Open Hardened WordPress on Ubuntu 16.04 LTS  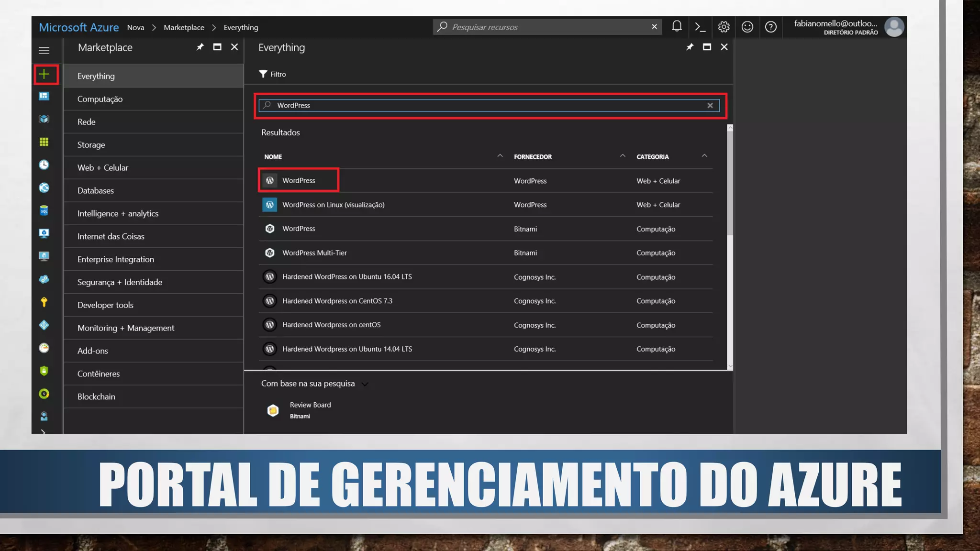486,276
